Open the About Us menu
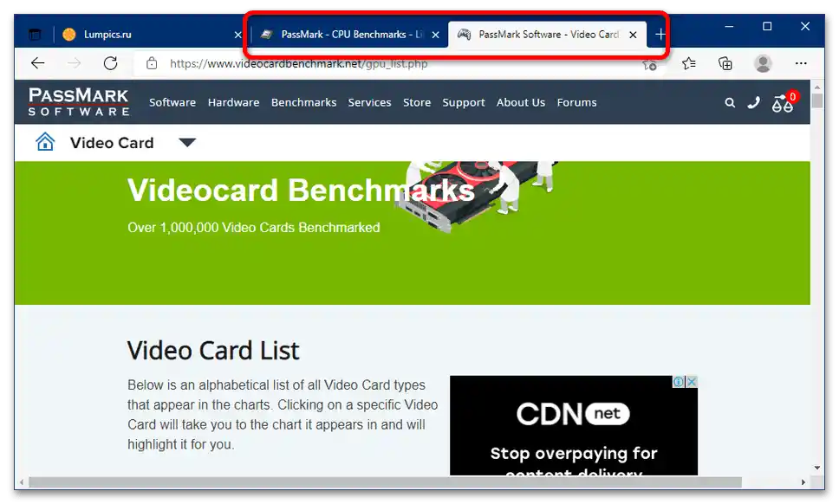 [521, 102]
